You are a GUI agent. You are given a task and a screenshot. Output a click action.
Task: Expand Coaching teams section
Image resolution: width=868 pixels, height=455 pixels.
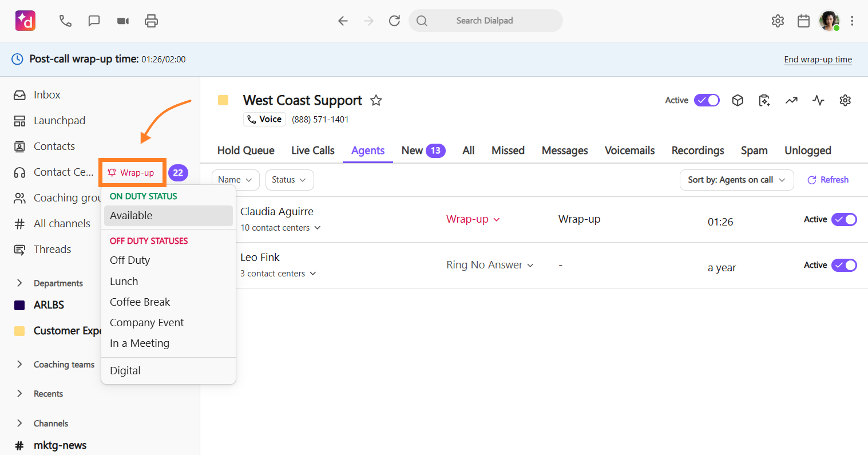click(19, 365)
